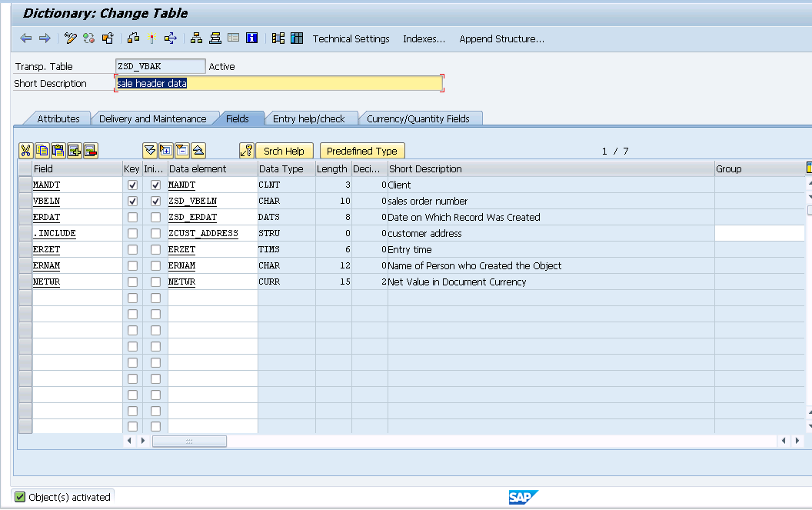Uncheck the Key checkbox for MANDT
The image size is (812, 510).
pyautogui.click(x=132, y=185)
